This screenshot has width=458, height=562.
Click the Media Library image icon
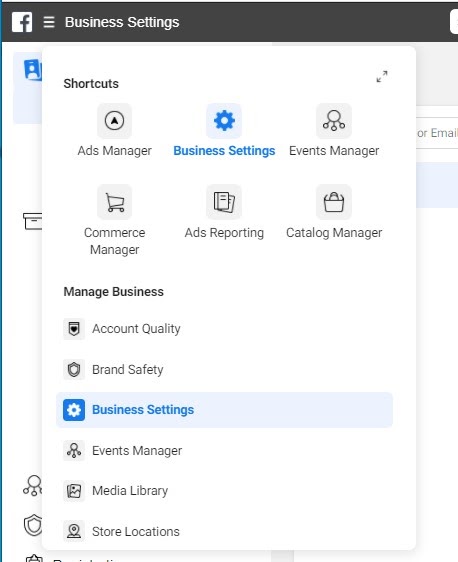coord(74,491)
